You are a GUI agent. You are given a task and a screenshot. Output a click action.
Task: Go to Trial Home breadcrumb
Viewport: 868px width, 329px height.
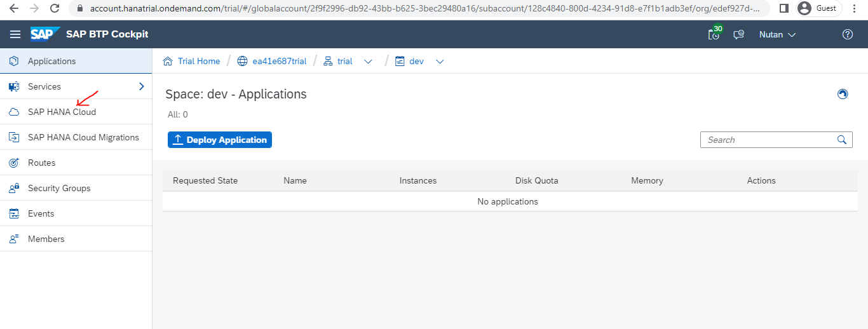(199, 61)
